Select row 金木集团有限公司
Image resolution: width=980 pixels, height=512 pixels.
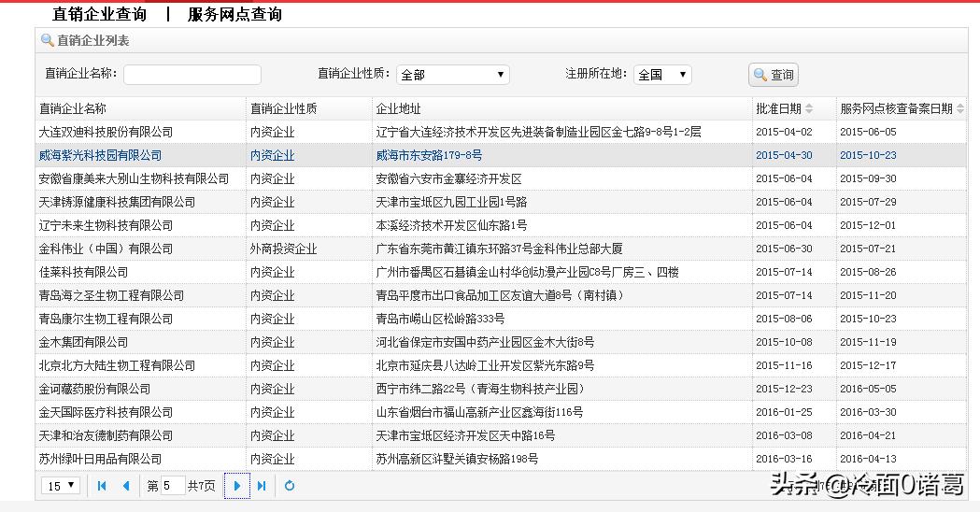tap(501, 342)
